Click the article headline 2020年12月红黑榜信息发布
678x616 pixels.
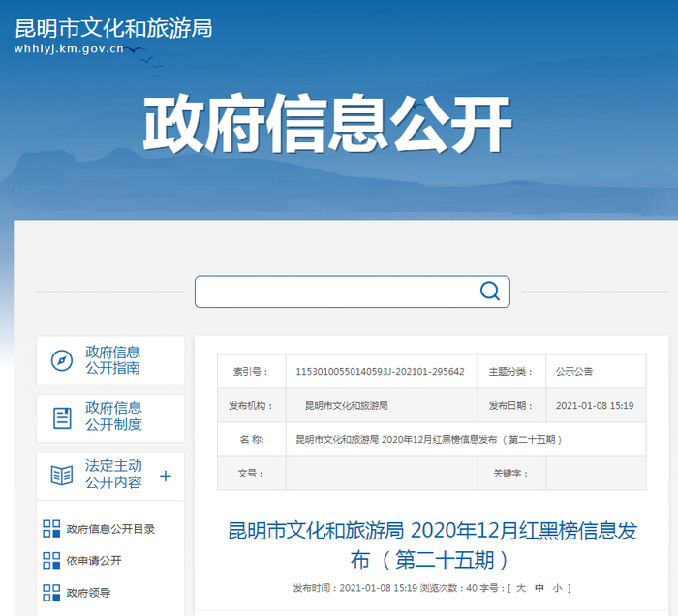432,544
